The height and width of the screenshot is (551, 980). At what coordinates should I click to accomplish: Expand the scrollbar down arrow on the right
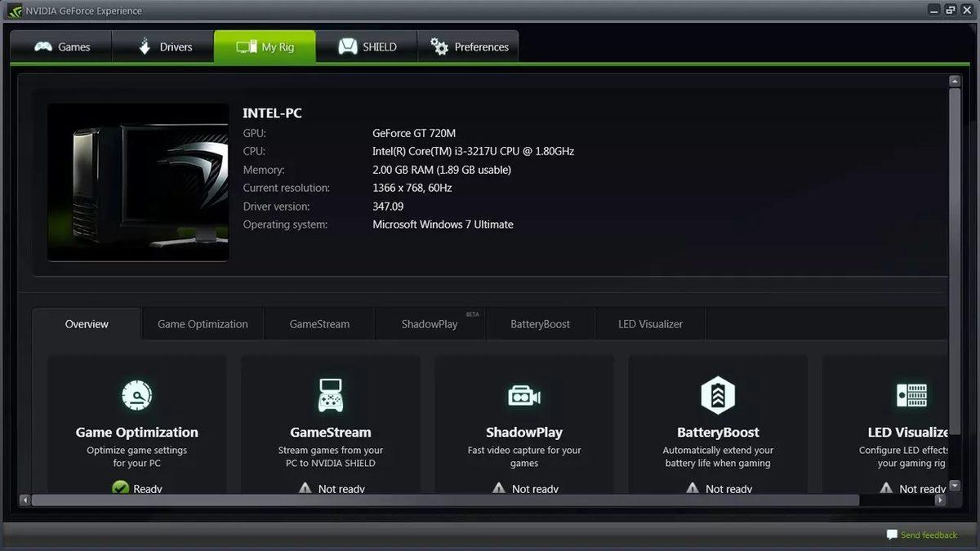pyautogui.click(x=953, y=487)
